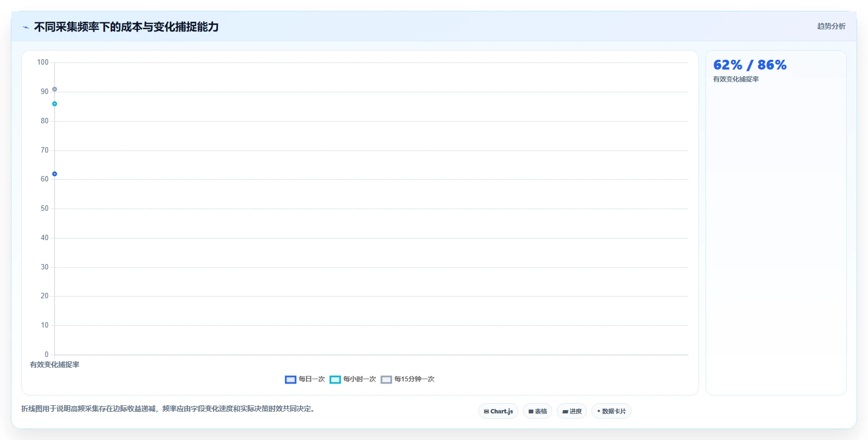
Task: Toggle the 每日一次 legend series
Action: tap(305, 379)
